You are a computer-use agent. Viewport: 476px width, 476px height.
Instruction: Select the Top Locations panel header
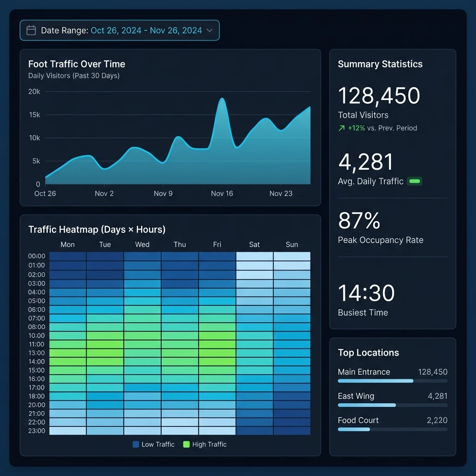coord(369,353)
